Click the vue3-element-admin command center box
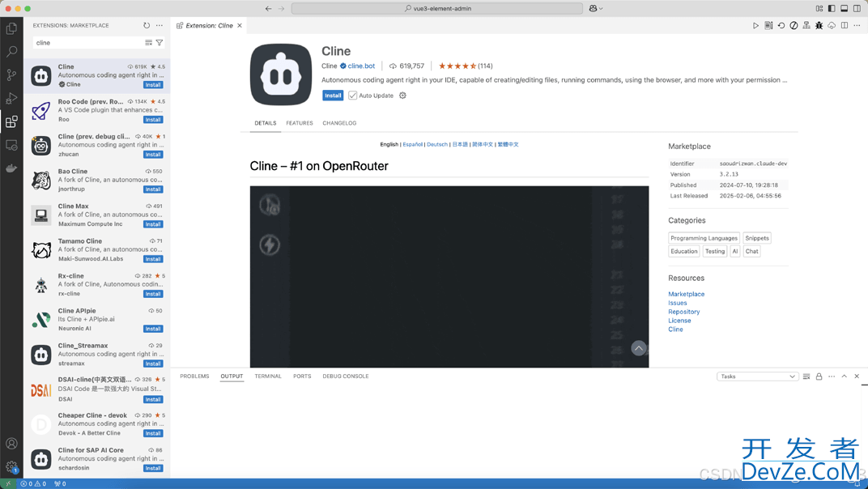 [x=437, y=8]
